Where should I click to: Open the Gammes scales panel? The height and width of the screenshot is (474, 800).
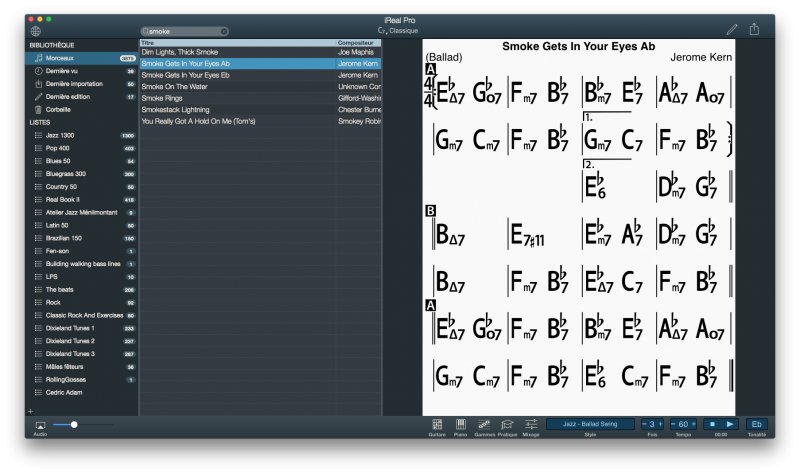point(484,425)
